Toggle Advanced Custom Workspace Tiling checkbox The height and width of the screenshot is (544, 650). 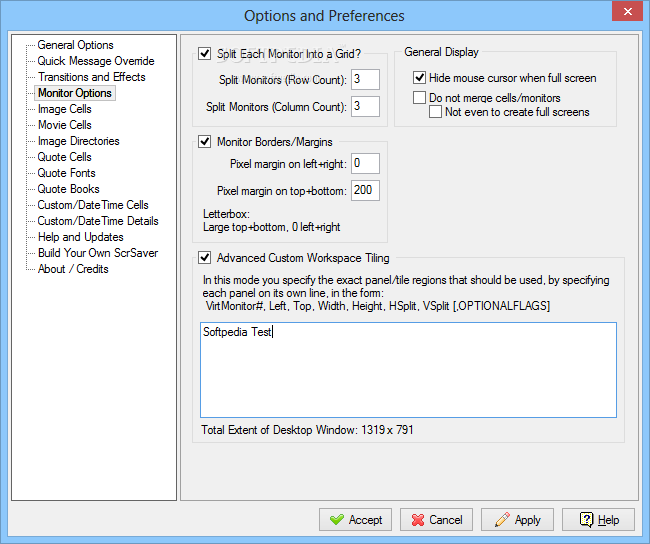[x=204, y=257]
